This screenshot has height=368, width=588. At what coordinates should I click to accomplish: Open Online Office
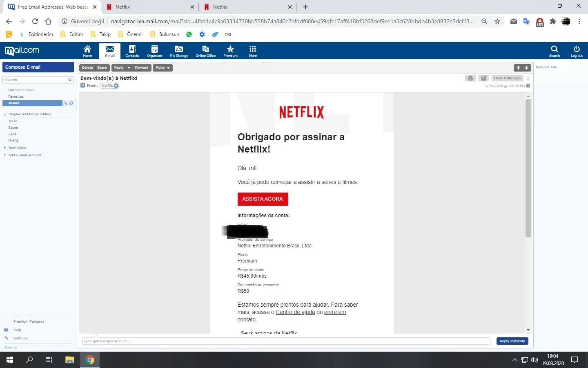[205, 51]
